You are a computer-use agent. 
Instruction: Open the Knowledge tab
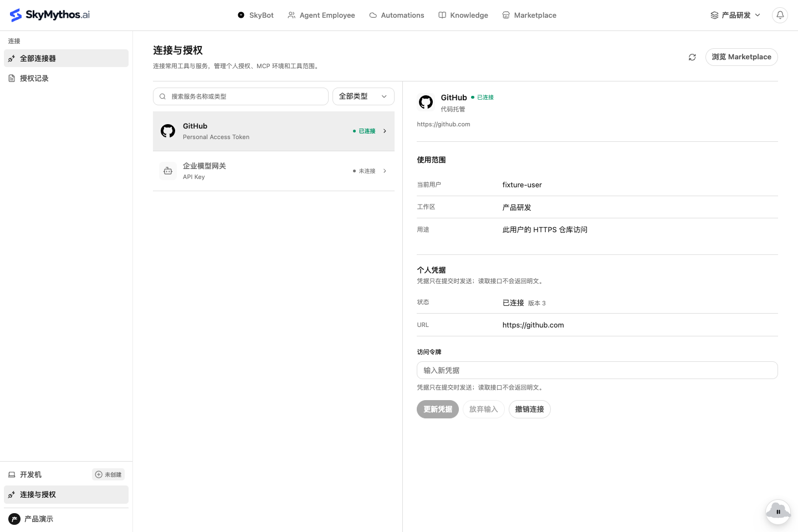coord(463,15)
